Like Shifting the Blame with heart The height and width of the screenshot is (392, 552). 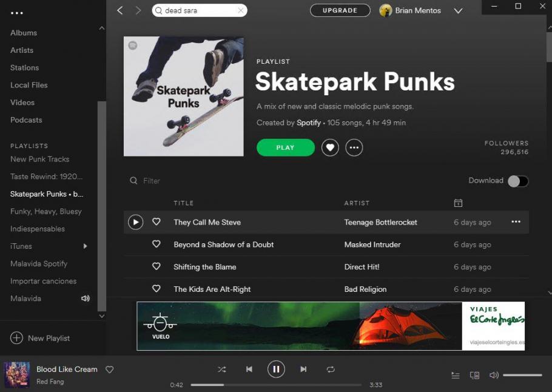[157, 266]
